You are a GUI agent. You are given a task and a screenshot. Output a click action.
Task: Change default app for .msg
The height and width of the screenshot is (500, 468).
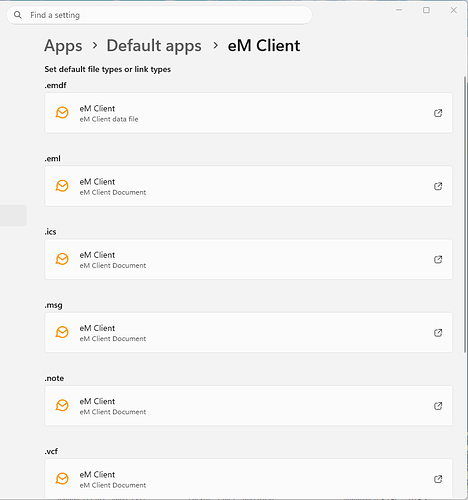249,332
